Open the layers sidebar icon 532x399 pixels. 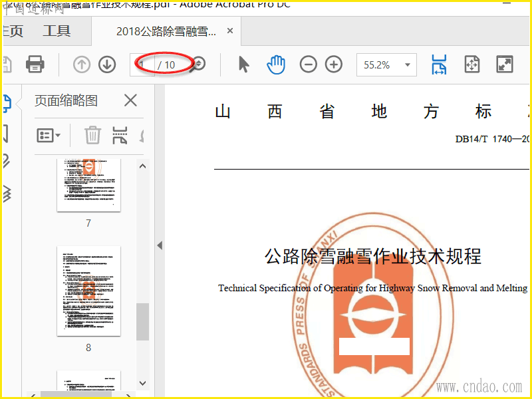tap(7, 194)
